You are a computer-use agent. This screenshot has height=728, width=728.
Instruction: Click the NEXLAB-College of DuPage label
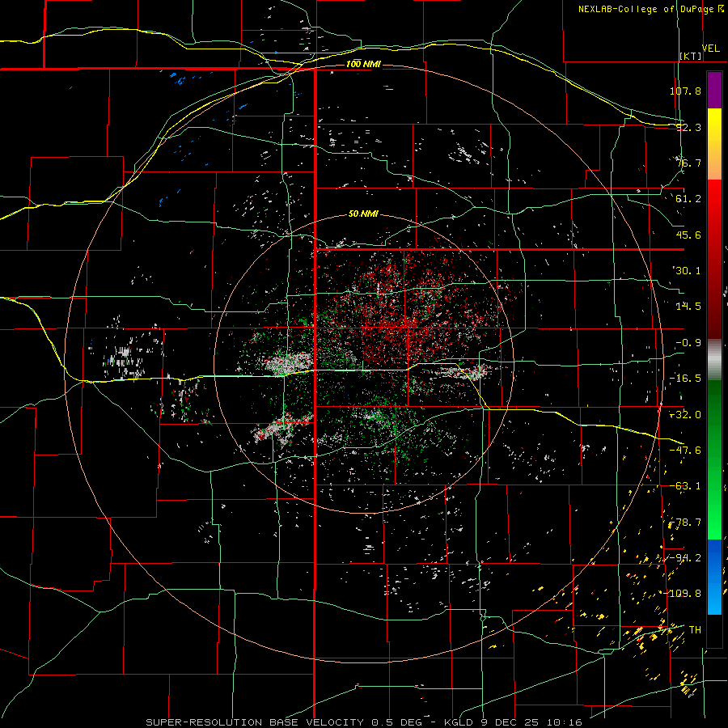[x=647, y=9]
